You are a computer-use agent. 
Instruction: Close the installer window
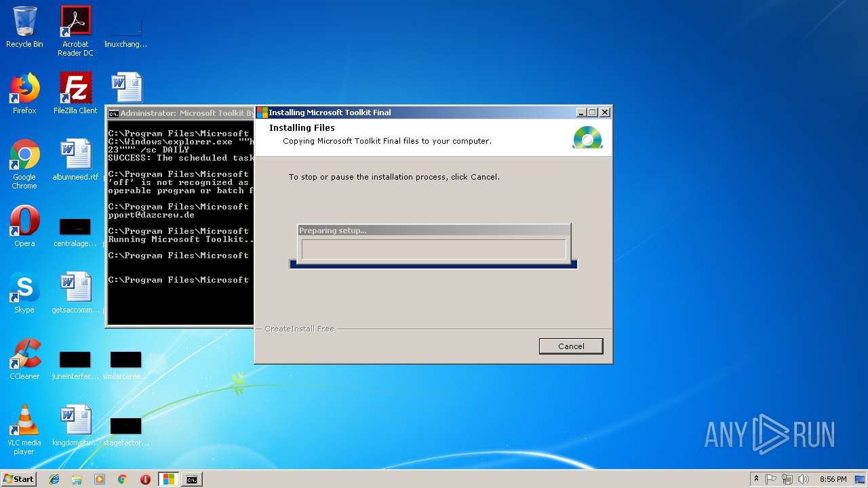coord(605,113)
